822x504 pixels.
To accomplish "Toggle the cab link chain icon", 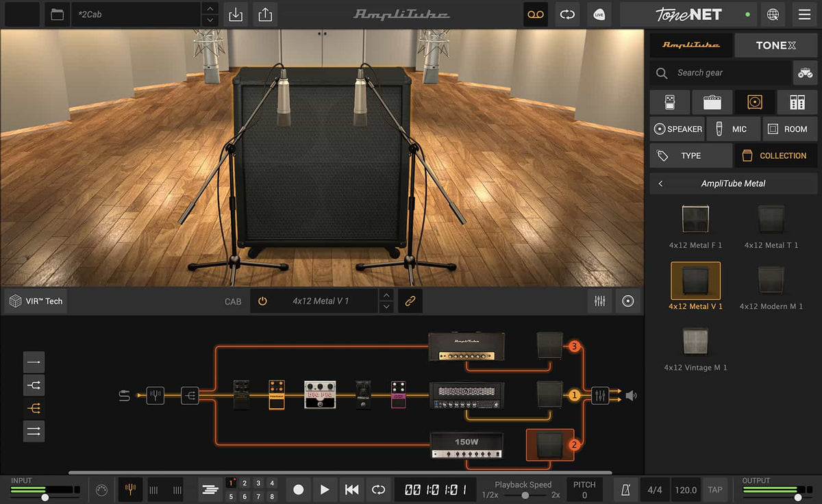I will 410,301.
